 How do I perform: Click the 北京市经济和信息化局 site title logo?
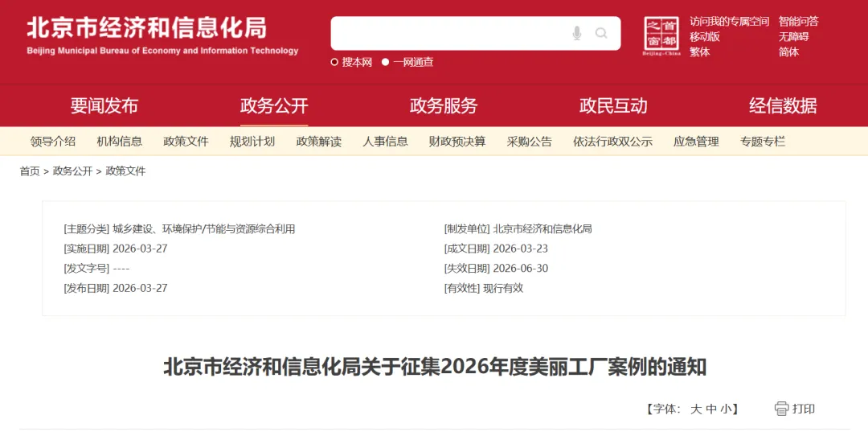coord(162,36)
